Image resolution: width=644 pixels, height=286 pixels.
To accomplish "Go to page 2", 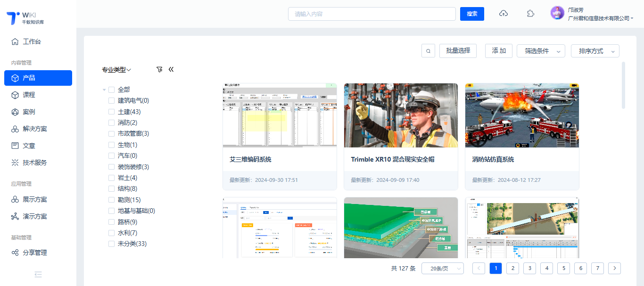I will [512, 268].
